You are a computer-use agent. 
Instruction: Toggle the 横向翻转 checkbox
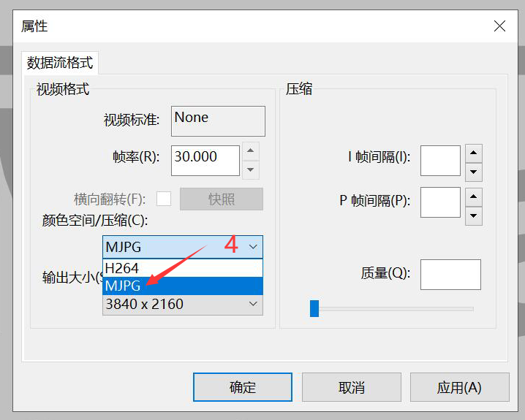click(x=164, y=199)
